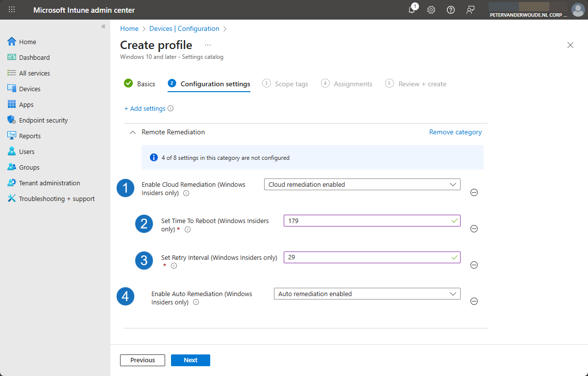Open Enable Auto Remediation dropdown

click(367, 294)
